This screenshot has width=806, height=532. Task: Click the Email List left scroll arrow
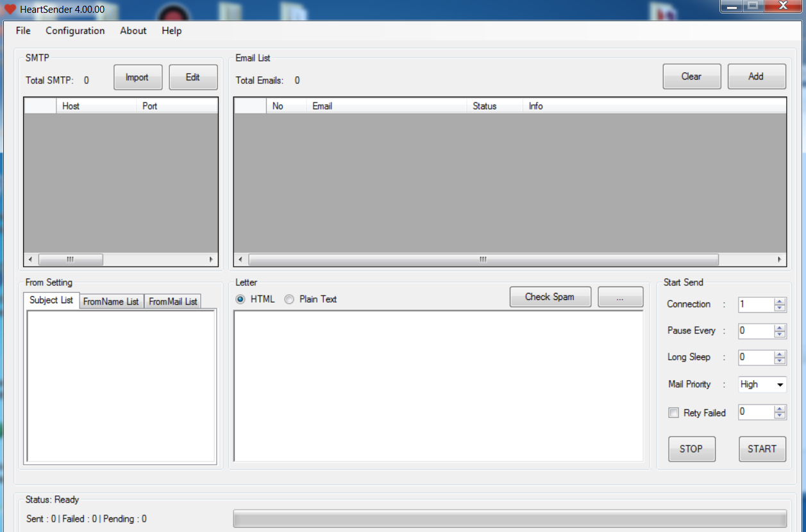pyautogui.click(x=240, y=260)
